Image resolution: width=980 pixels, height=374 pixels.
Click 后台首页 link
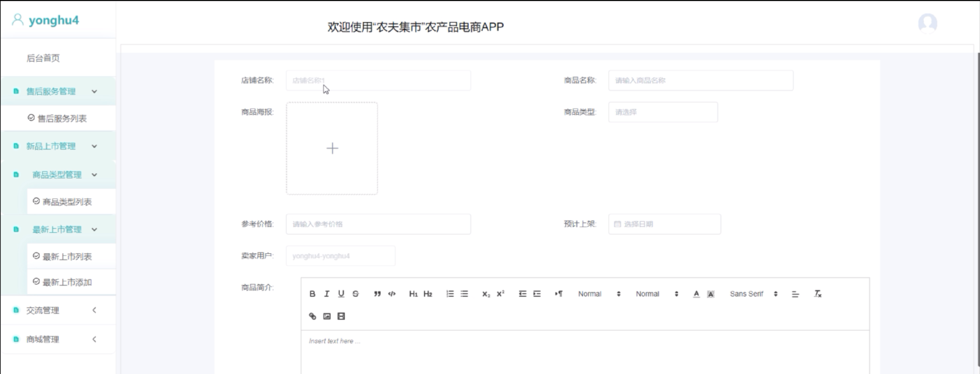43,58
